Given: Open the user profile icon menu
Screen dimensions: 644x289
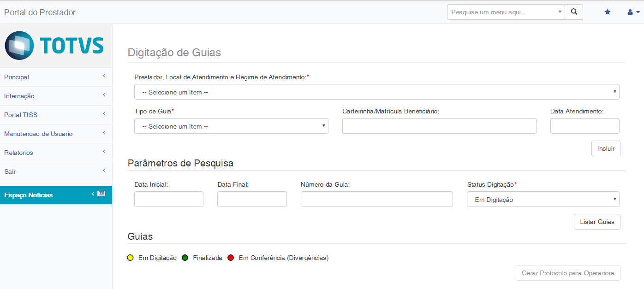Looking at the screenshot, I should pos(633,12).
